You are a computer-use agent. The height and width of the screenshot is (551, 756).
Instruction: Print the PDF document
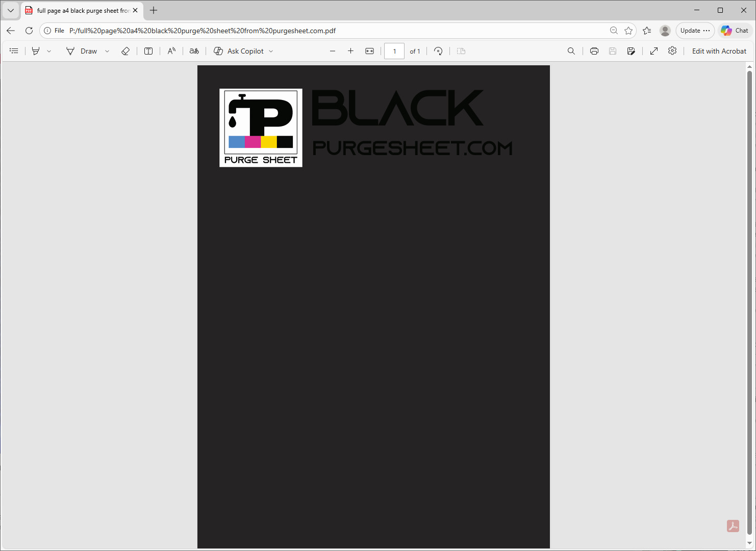(x=594, y=51)
